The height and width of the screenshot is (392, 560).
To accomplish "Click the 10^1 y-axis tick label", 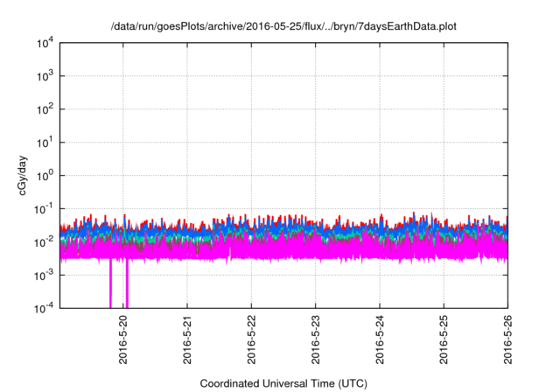I will point(45,143).
